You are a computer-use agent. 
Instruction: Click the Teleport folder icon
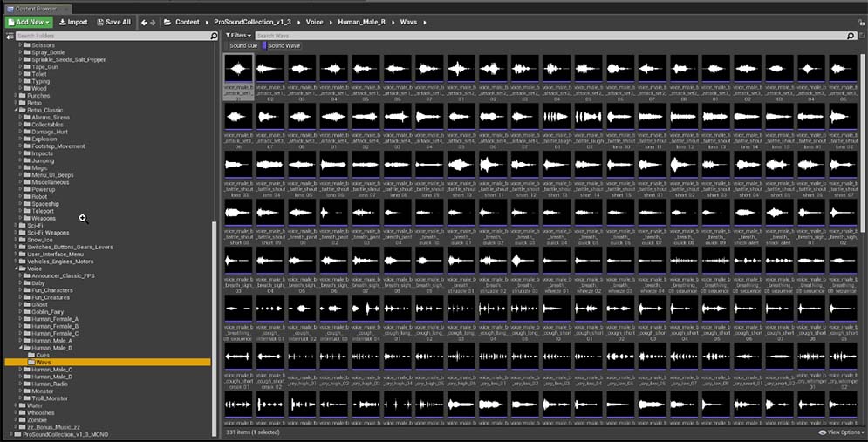point(26,211)
